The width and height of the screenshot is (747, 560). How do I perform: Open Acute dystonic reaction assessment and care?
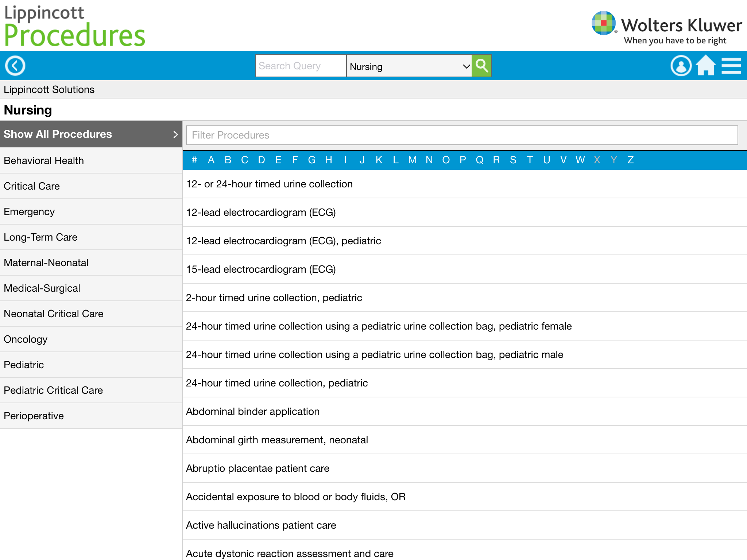465,551
